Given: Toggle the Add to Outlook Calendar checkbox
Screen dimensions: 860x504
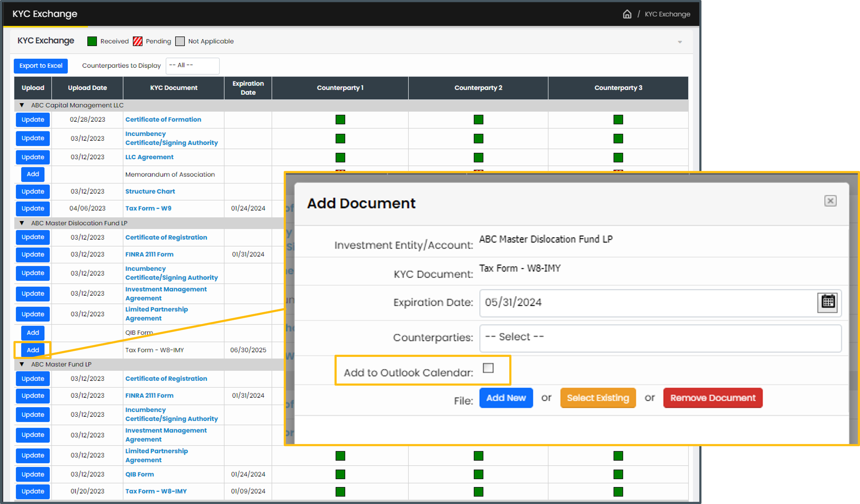Looking at the screenshot, I should coord(488,369).
